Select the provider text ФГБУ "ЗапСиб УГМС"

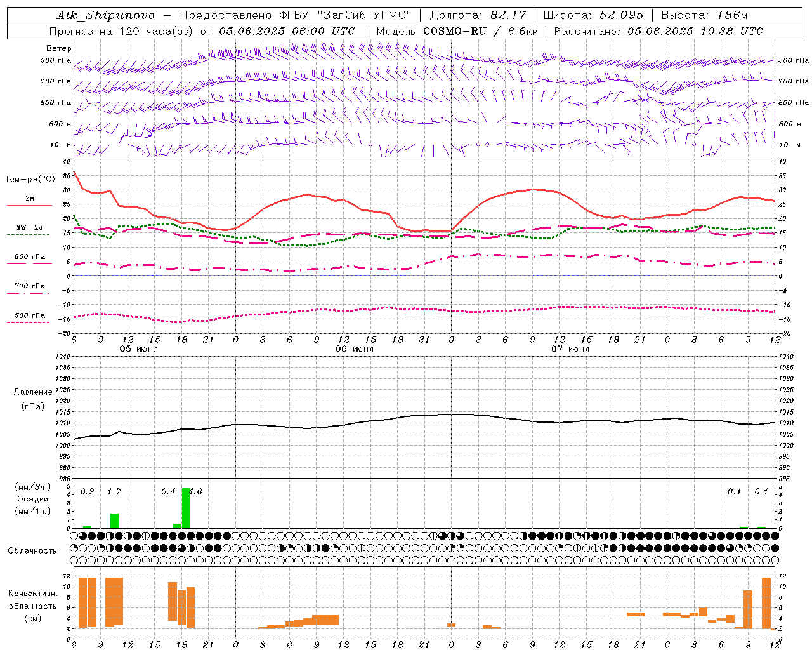(345, 15)
